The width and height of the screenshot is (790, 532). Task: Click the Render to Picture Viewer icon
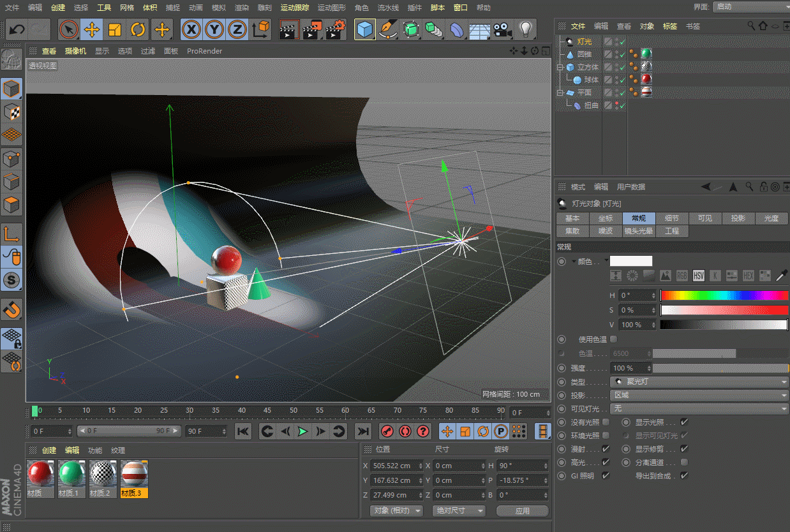coord(311,29)
